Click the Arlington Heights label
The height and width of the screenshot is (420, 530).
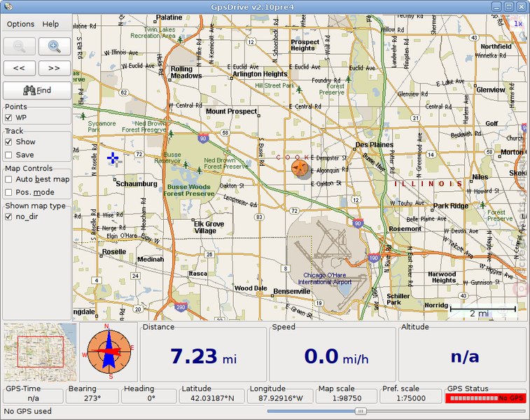[x=260, y=74]
